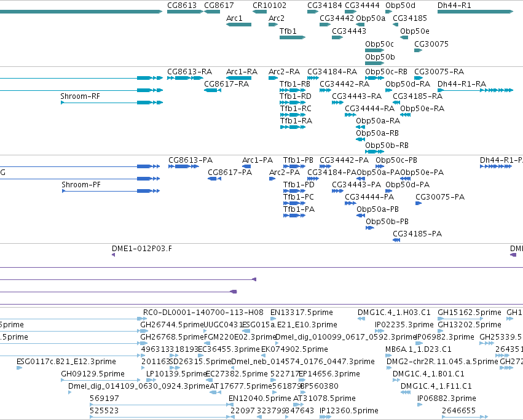Click the Obp50a-RA transcript label
The width and height of the screenshot is (523, 420).
378,121
